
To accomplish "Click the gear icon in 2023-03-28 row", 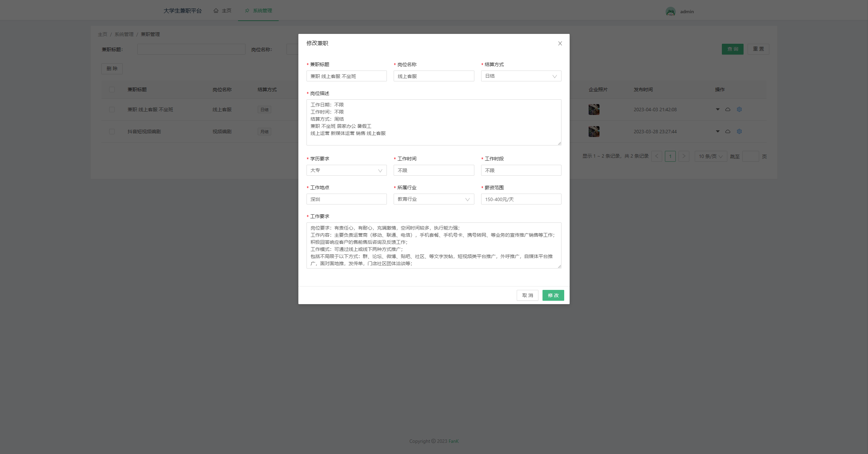I will [739, 131].
